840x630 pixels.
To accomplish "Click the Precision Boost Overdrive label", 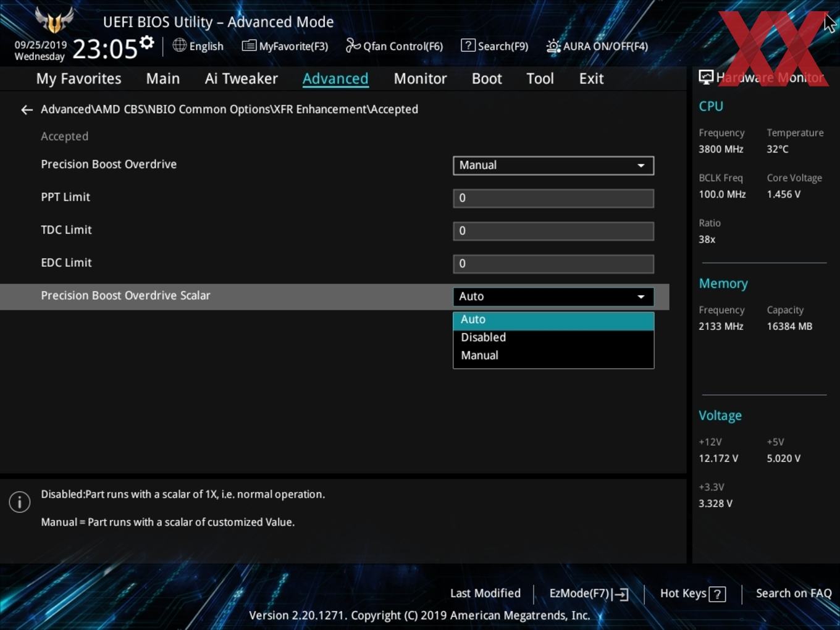I will [109, 164].
